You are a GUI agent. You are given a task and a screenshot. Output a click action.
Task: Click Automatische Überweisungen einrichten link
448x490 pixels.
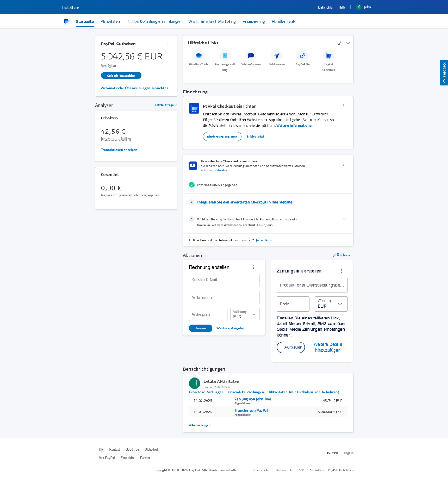click(135, 88)
